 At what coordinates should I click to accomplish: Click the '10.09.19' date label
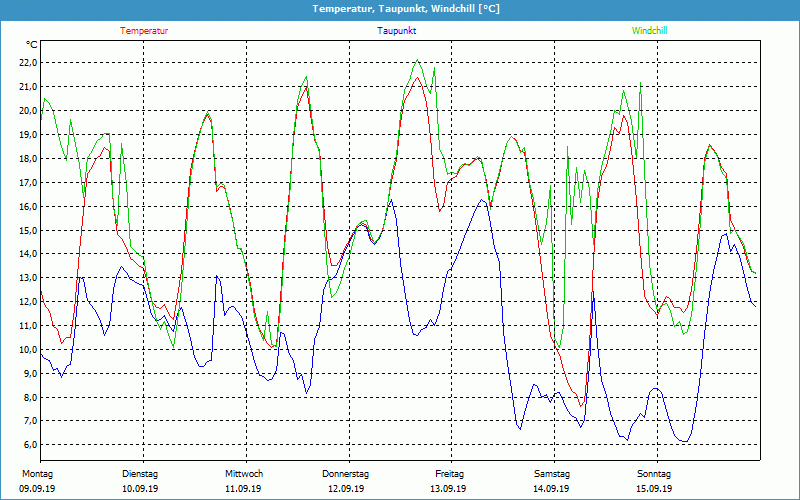[140, 489]
